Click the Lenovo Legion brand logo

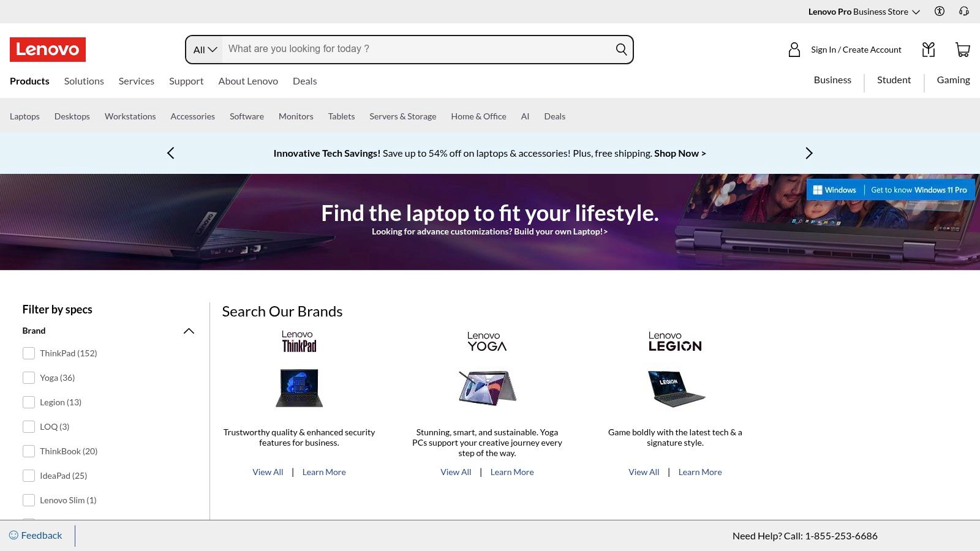tap(675, 341)
